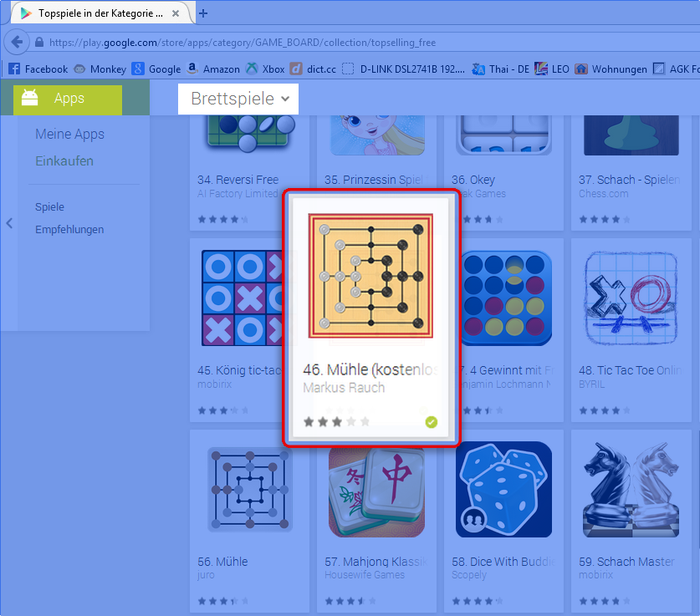
Task: Open juro developer link
Action: point(206,574)
